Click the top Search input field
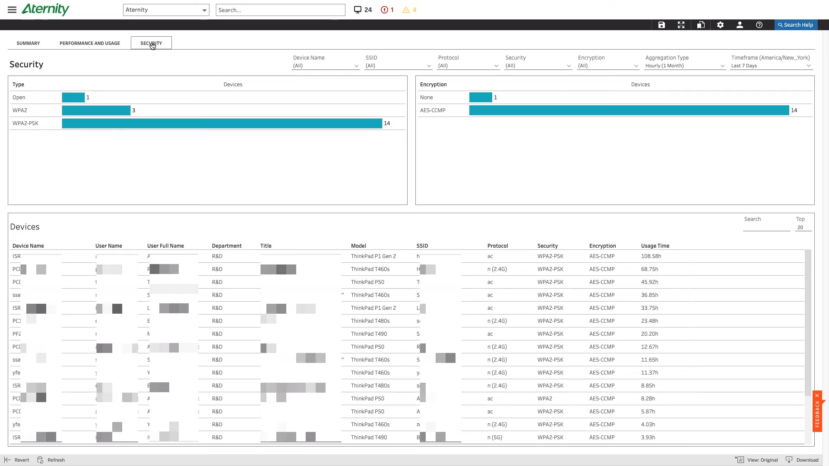Screen dimensions: 829x466 point(280,10)
